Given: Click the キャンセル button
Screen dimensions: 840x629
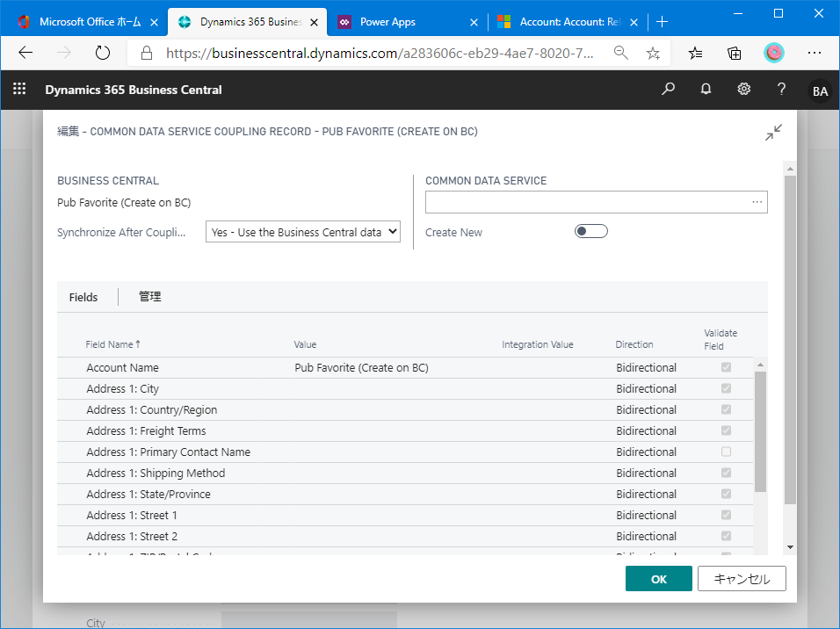Looking at the screenshot, I should [742, 579].
